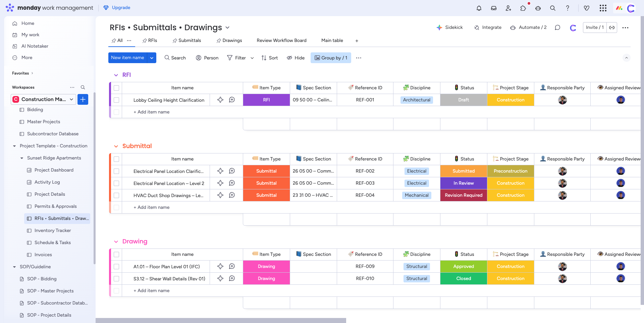Select all items in Drawing group header
The height and width of the screenshot is (323, 644).
coord(116,255)
